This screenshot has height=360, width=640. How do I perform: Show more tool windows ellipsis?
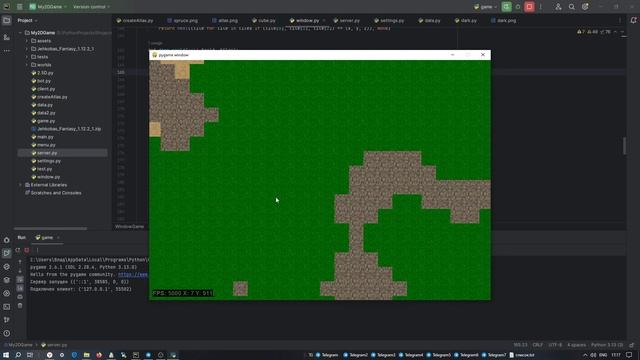(x=7, y=51)
